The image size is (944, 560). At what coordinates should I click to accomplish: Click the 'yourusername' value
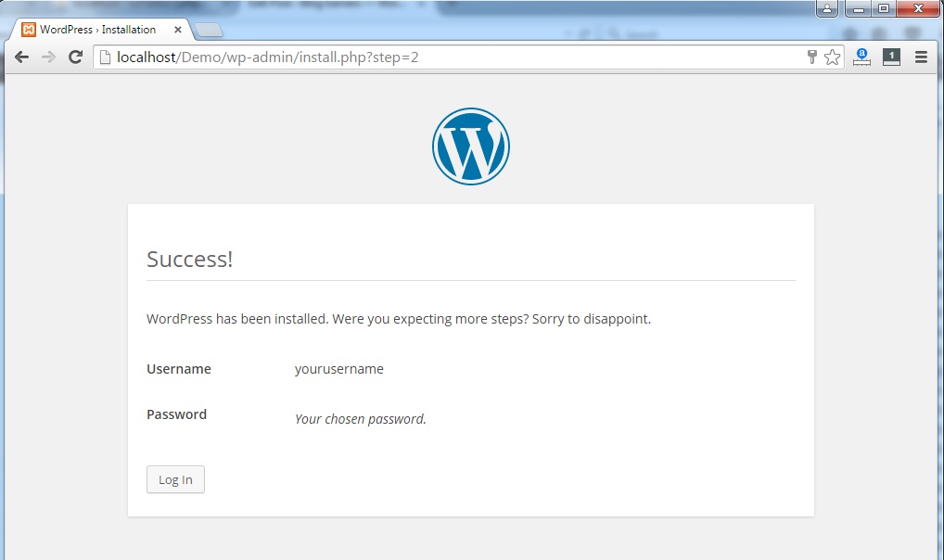click(x=339, y=368)
